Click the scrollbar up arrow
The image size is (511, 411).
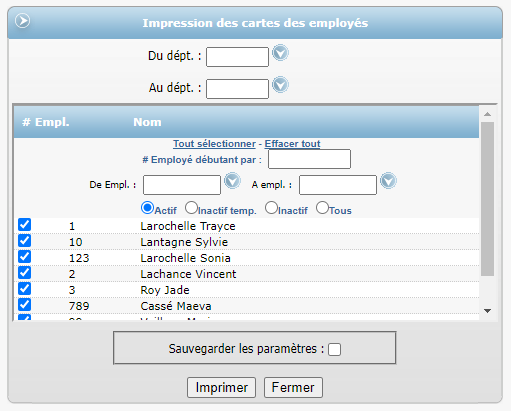(487, 114)
